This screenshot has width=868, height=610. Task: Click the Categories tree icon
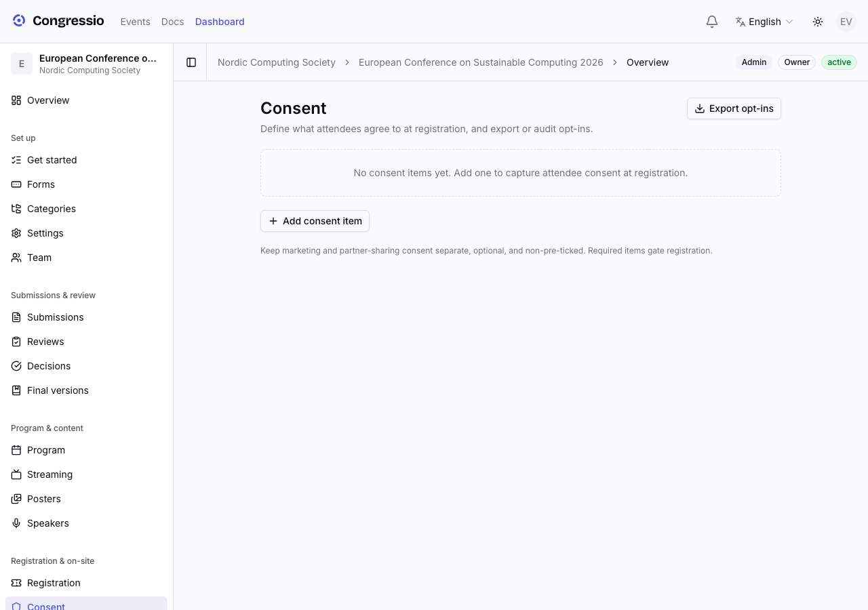pos(16,209)
